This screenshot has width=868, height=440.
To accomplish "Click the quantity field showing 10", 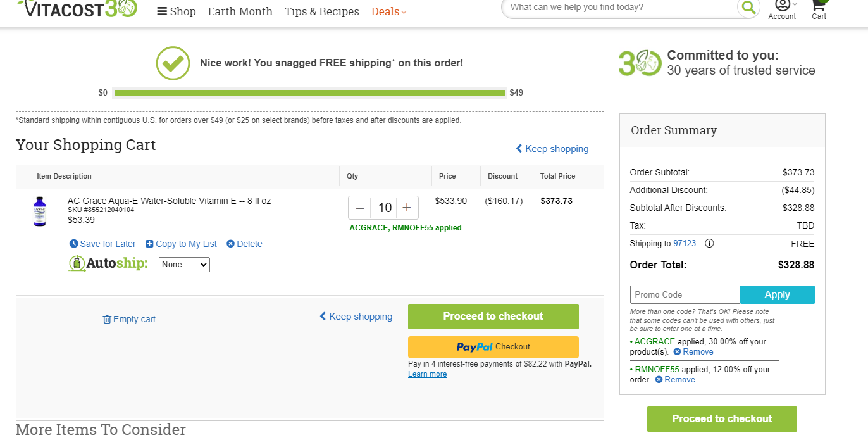I will (385, 208).
